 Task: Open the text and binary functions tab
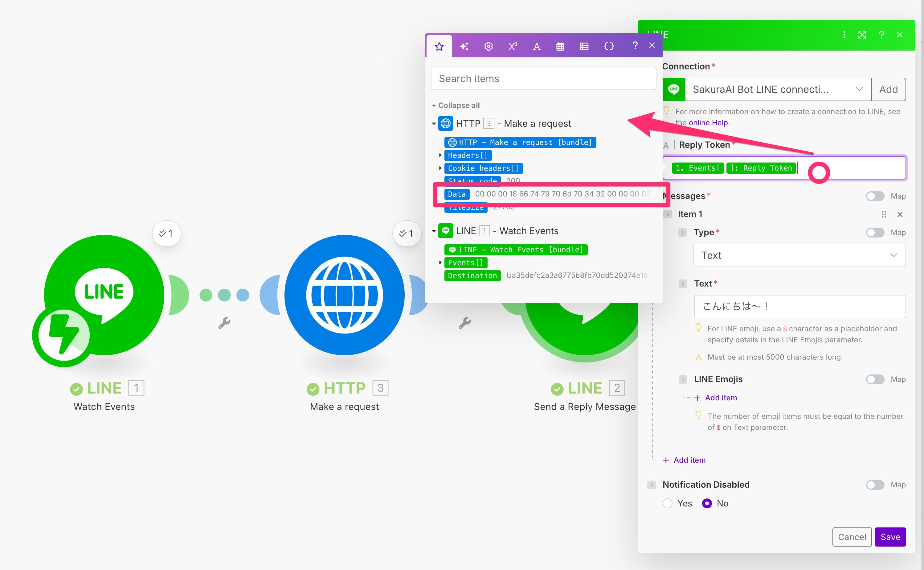pos(536,46)
